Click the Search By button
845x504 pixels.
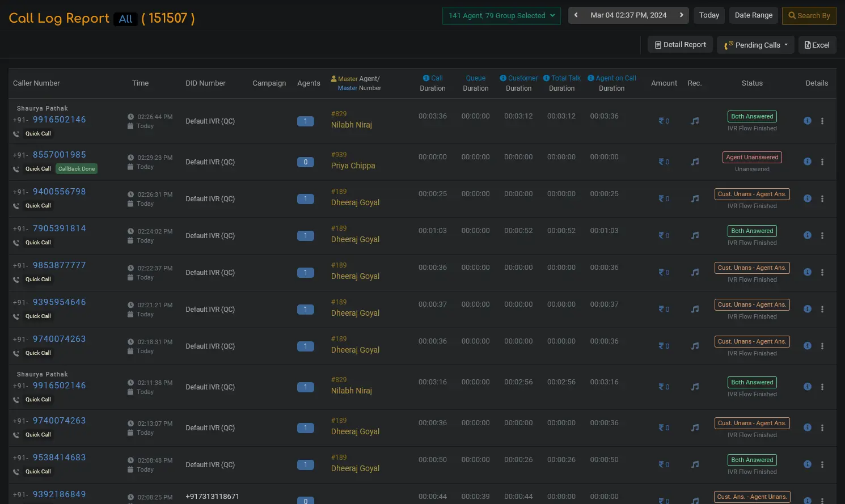[809, 15]
